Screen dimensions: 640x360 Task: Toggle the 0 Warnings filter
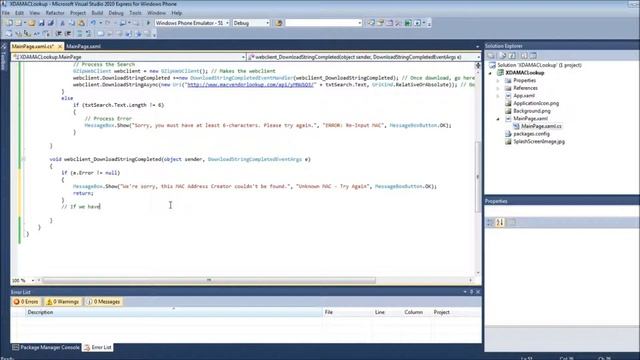coord(62,302)
